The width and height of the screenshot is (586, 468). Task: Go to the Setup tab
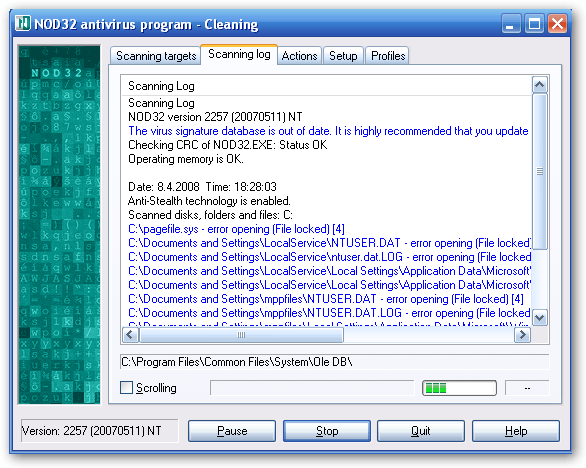(x=343, y=56)
